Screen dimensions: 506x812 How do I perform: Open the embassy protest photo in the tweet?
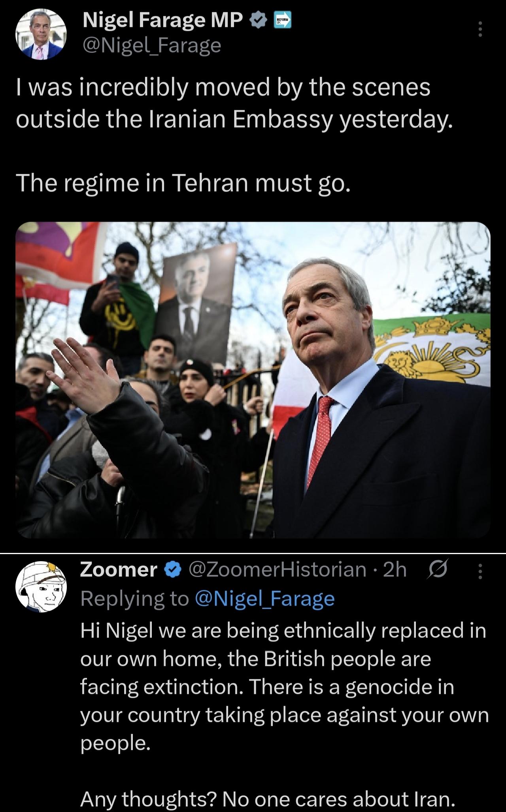(253, 380)
